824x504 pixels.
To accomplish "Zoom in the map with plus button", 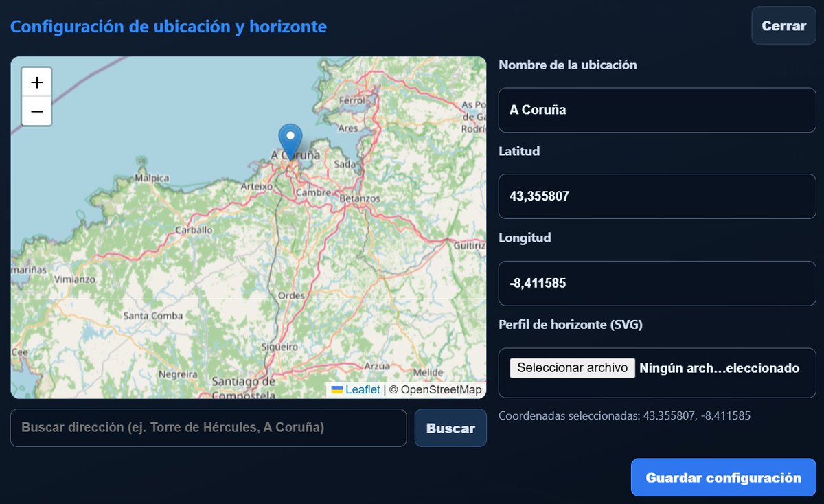I will tap(37, 82).
